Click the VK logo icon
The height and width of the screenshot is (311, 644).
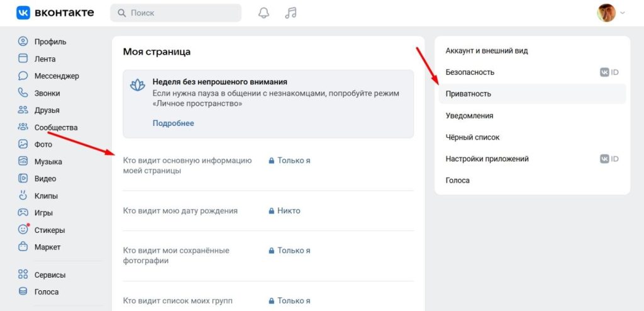point(25,13)
